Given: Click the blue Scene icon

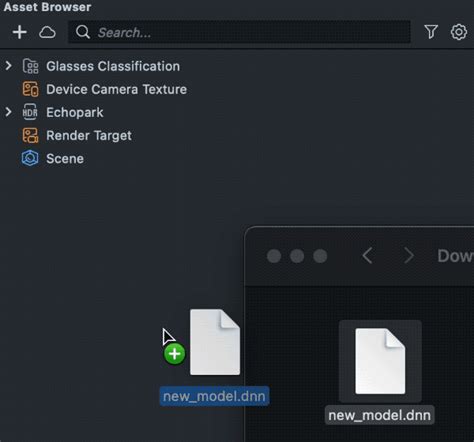Looking at the screenshot, I should pyautogui.click(x=30, y=158).
